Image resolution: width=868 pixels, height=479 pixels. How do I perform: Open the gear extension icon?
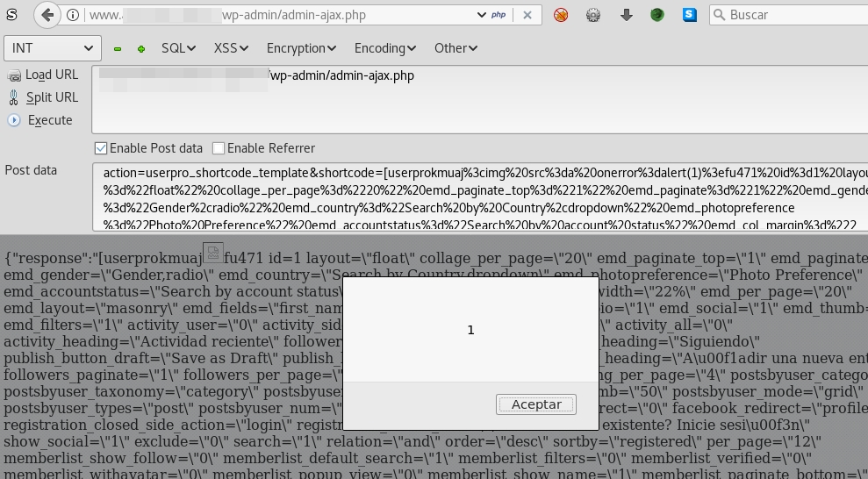coord(593,15)
